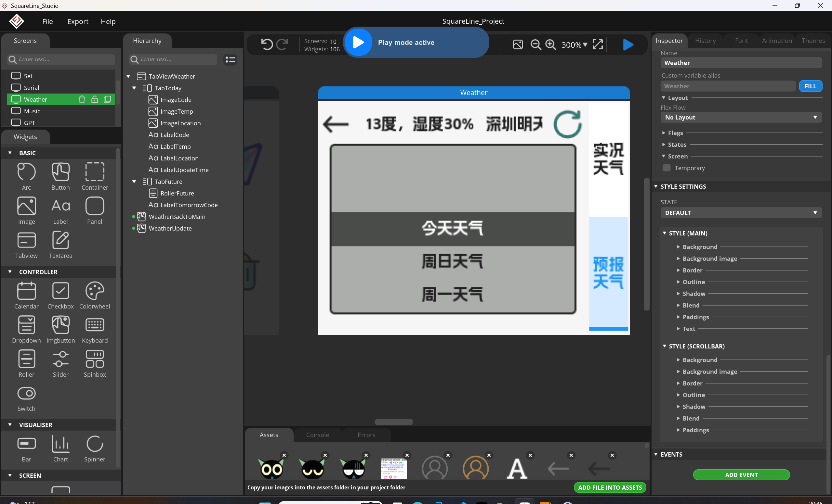Enable the Temporary checkbox
Image resolution: width=832 pixels, height=504 pixels.
pyautogui.click(x=667, y=168)
